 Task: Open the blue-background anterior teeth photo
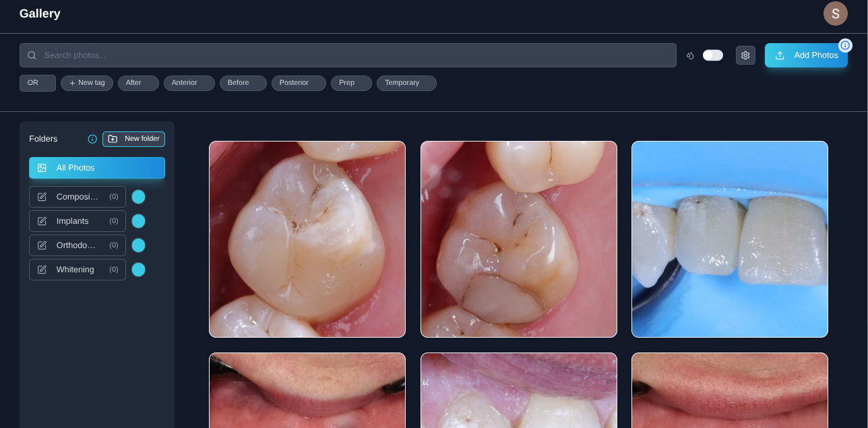(729, 239)
